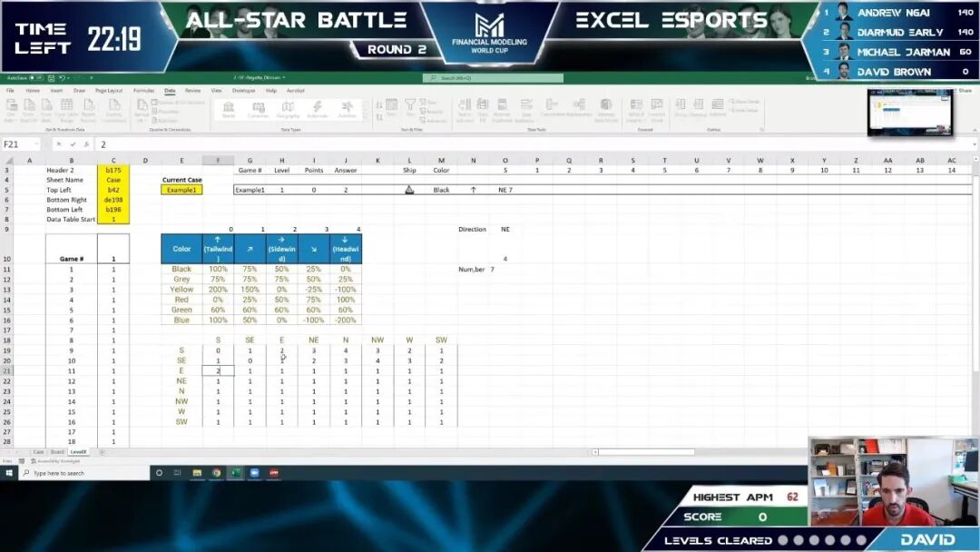The image size is (980, 552).
Task: Open the Developer ribbon tab
Action: (244, 91)
